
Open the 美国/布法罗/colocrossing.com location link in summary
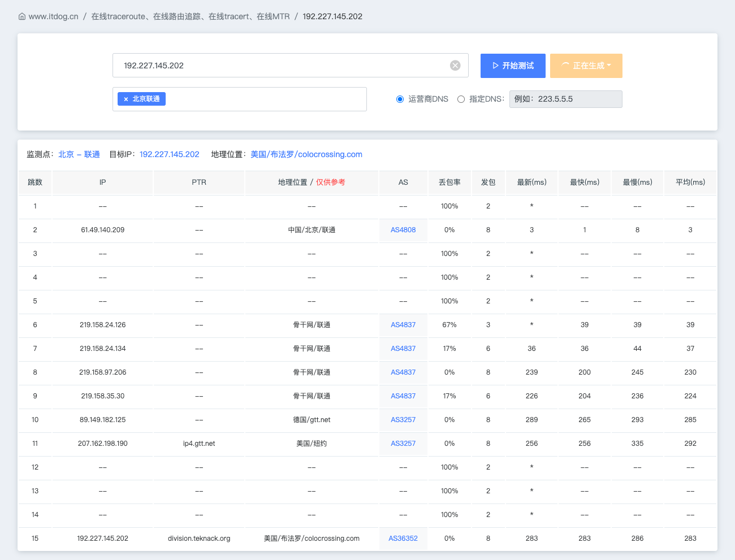[306, 154]
